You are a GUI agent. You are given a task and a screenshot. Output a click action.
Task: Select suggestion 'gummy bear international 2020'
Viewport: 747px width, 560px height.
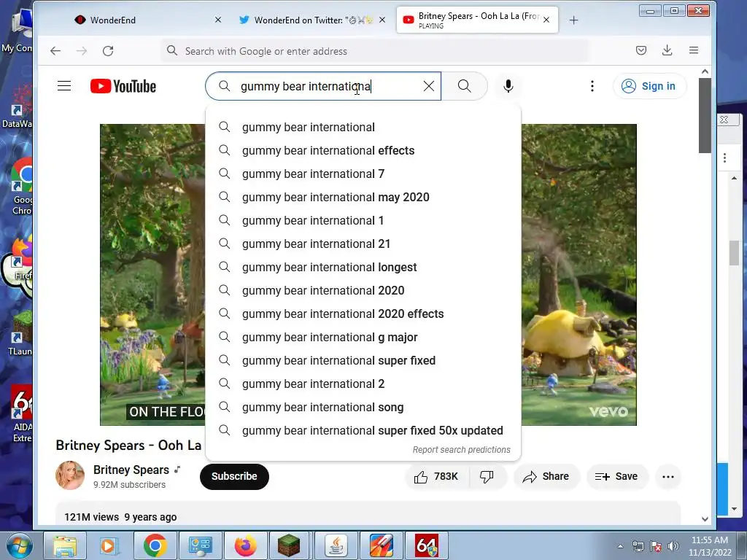point(363,290)
